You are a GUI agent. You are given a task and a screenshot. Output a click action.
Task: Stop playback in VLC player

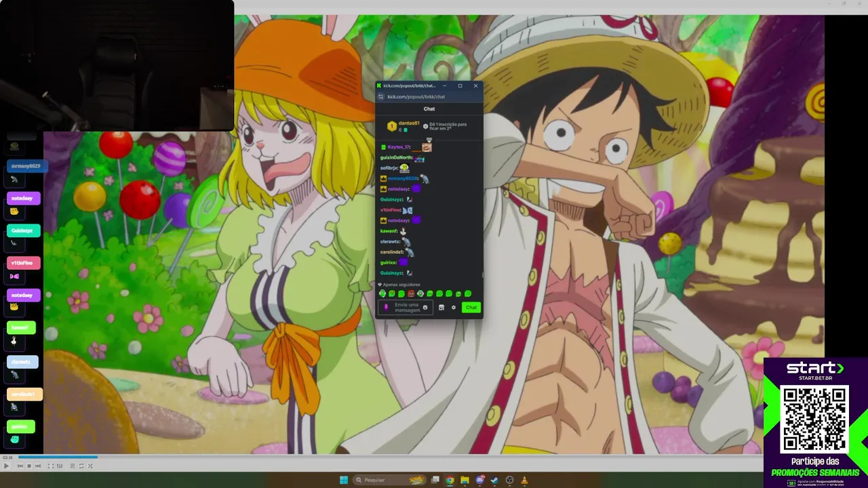[x=29, y=466]
